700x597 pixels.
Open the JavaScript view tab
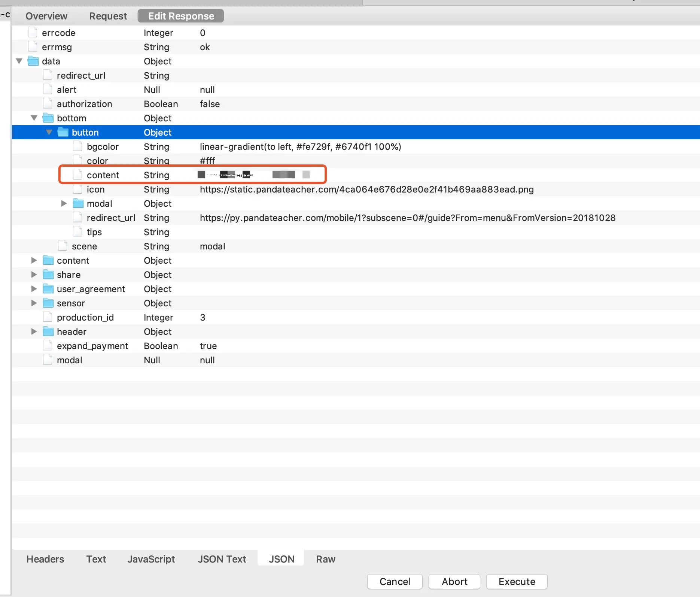click(151, 559)
